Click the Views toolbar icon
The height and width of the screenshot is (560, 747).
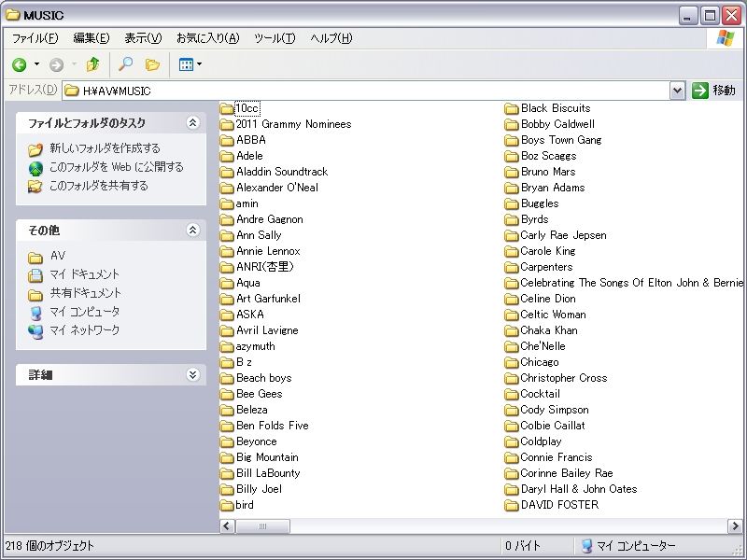[x=185, y=64]
